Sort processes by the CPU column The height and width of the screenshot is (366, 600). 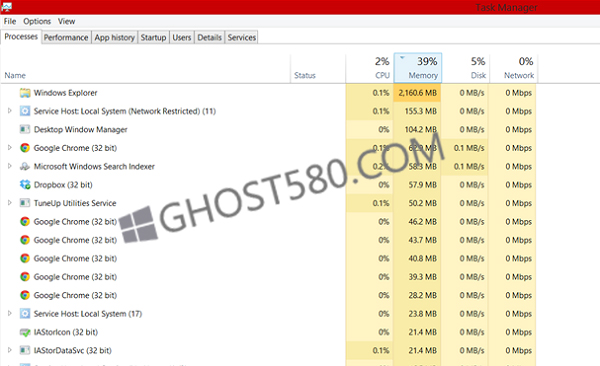(x=370, y=69)
